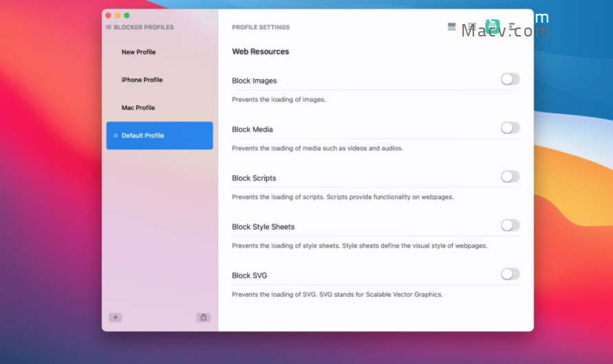Click the description about scripts providing functionality
This screenshot has height=364, width=613.
(x=343, y=197)
